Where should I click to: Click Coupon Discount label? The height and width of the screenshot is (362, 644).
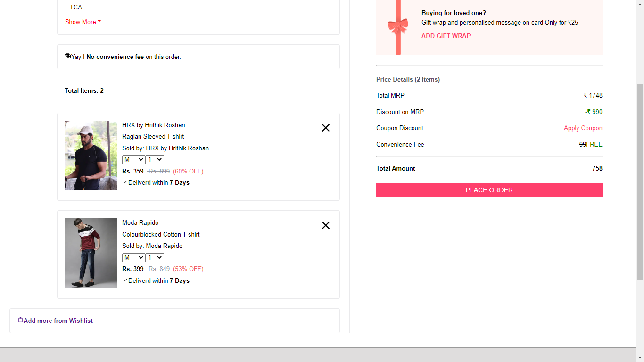[400, 128]
